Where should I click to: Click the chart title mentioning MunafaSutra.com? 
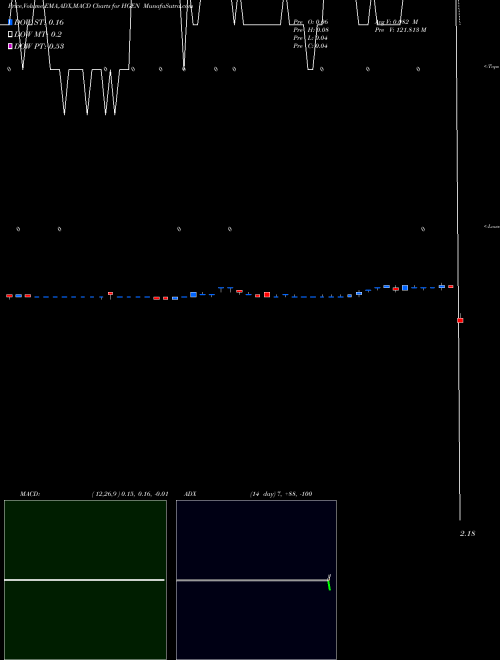(x=100, y=6)
